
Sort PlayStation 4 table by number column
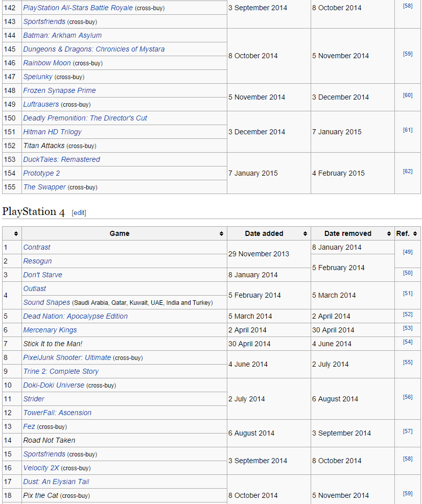point(16,234)
